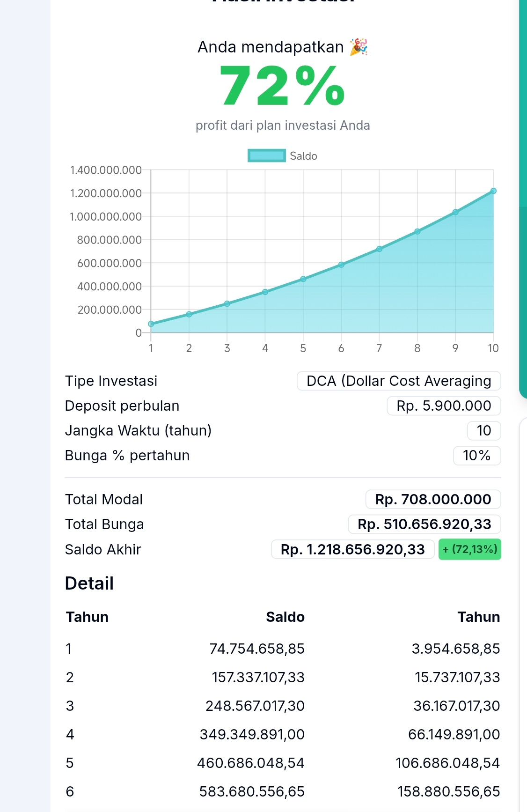Click the green +(72,13%) profit badge

click(x=469, y=549)
